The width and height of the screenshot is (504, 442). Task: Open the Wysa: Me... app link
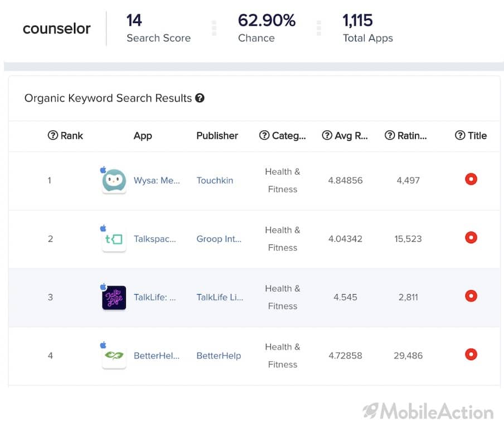(157, 180)
